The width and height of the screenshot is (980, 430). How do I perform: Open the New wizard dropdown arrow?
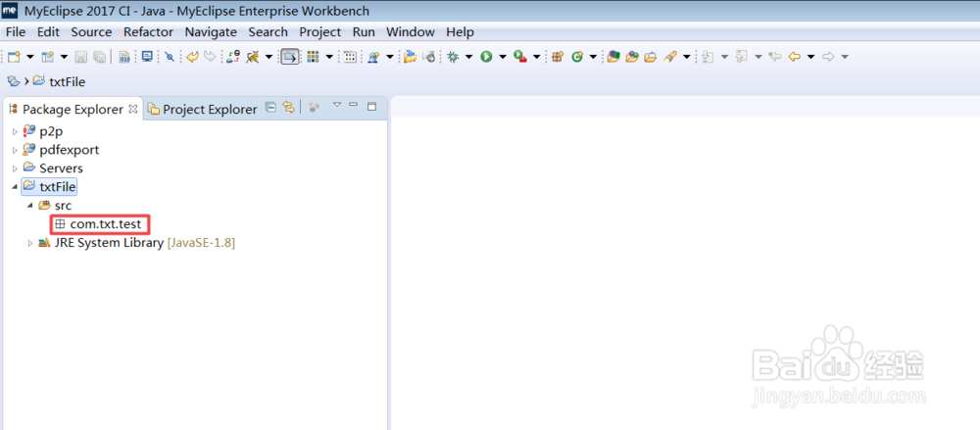click(x=29, y=57)
